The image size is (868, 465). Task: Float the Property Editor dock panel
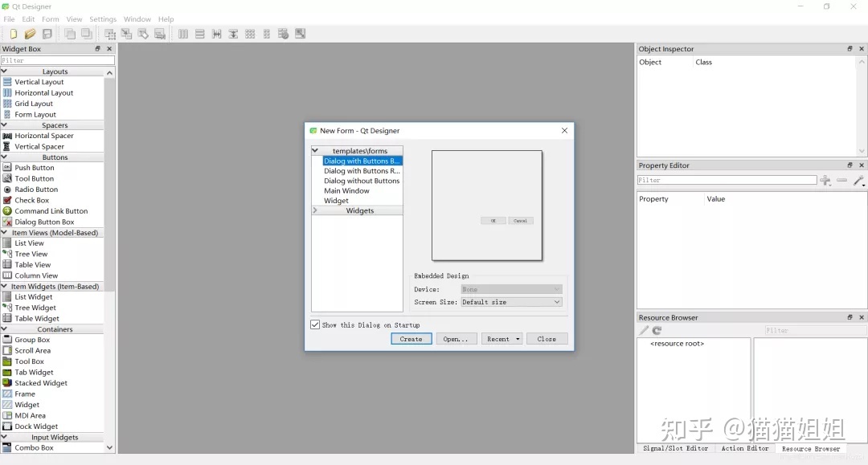pyautogui.click(x=850, y=165)
